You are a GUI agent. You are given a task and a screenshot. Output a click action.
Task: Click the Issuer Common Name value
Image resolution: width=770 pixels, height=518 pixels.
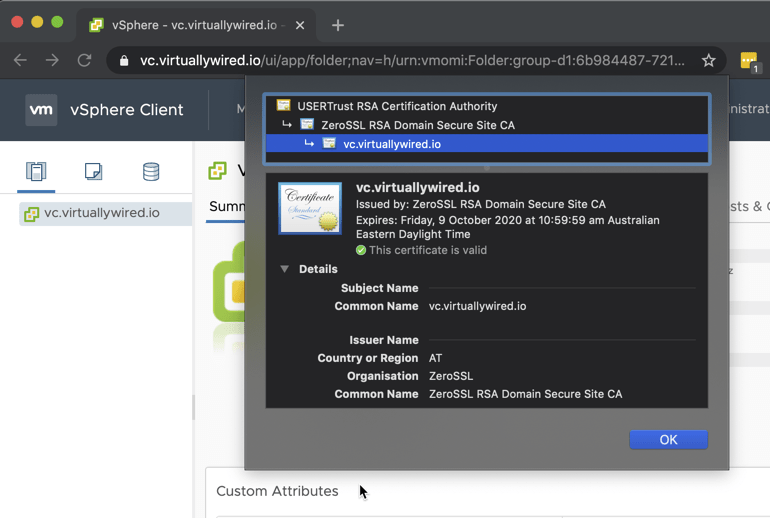(525, 394)
